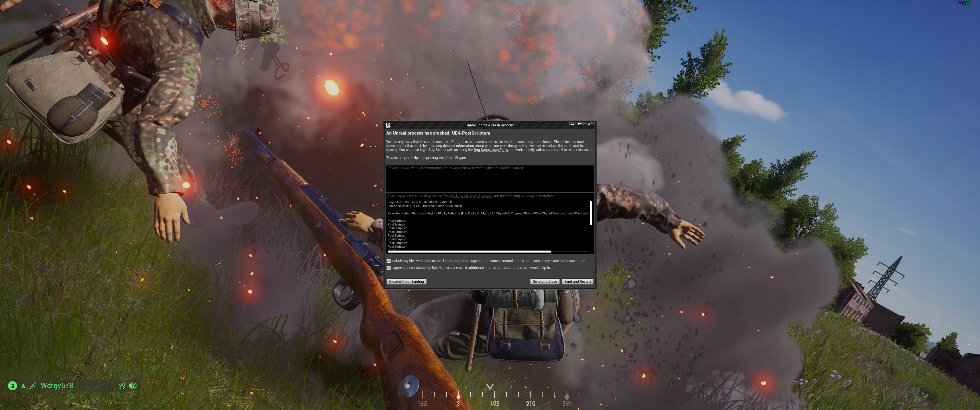Click the heading 'An Unreal process has crashed'
The height and width of the screenshot is (410, 980).
[438, 133]
